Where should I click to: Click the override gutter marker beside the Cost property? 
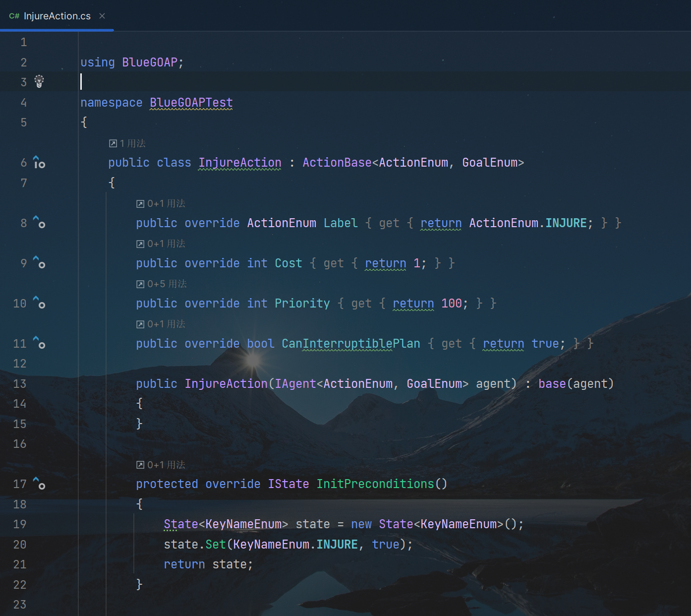click(x=39, y=262)
